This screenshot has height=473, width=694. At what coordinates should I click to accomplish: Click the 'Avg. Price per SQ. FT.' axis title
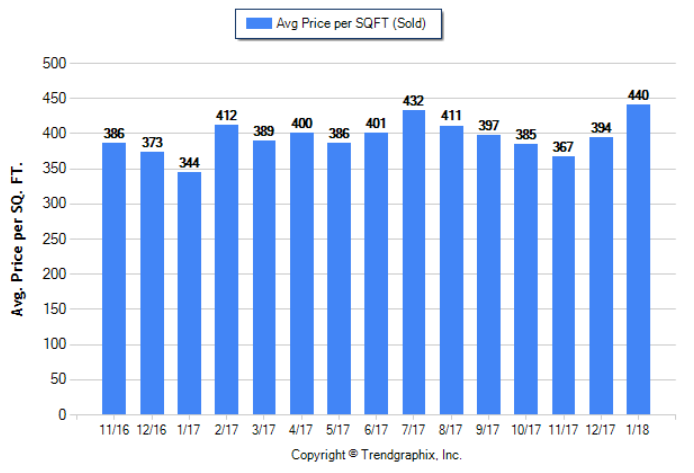[17, 239]
